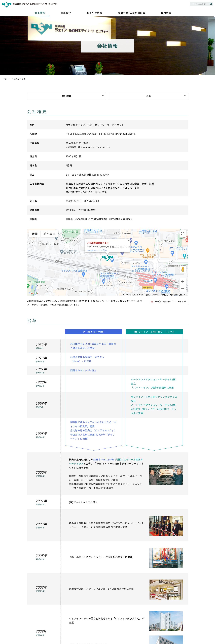Click the ローソン アミング潮江店 map pin
The width and height of the screenshot is (215, 644).
(x=172, y=253)
